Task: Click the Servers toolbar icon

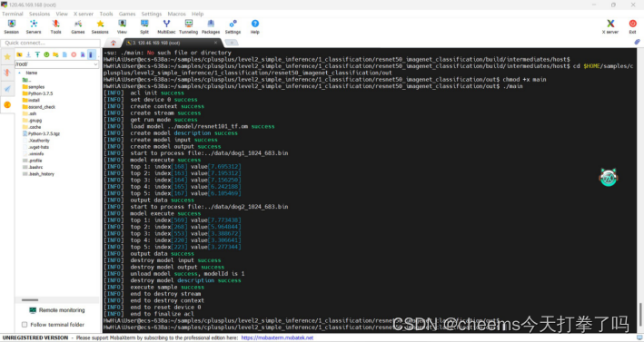Action: [x=34, y=26]
